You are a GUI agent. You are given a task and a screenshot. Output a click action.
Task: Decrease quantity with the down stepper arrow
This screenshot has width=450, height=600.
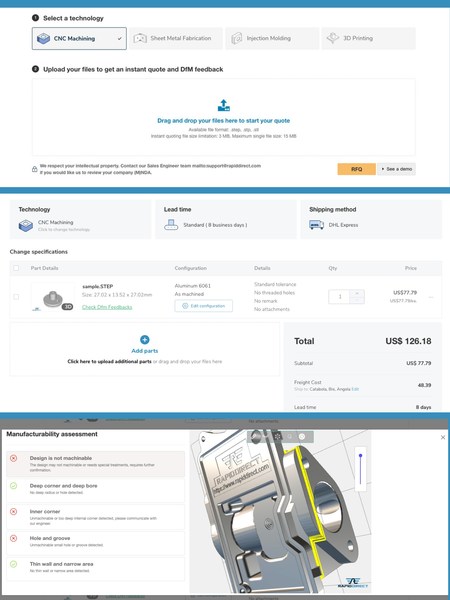(357, 300)
